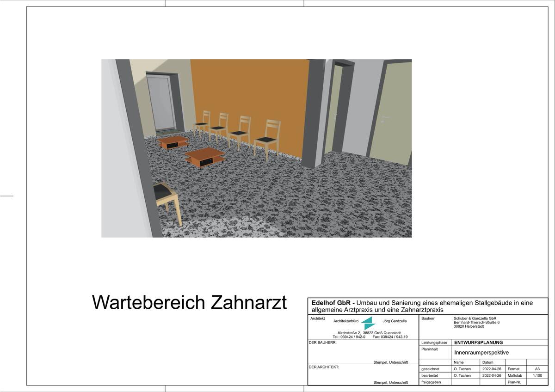Click the 'Innenraumperspektive' plan content value
The image size is (555, 392).
[x=481, y=352]
